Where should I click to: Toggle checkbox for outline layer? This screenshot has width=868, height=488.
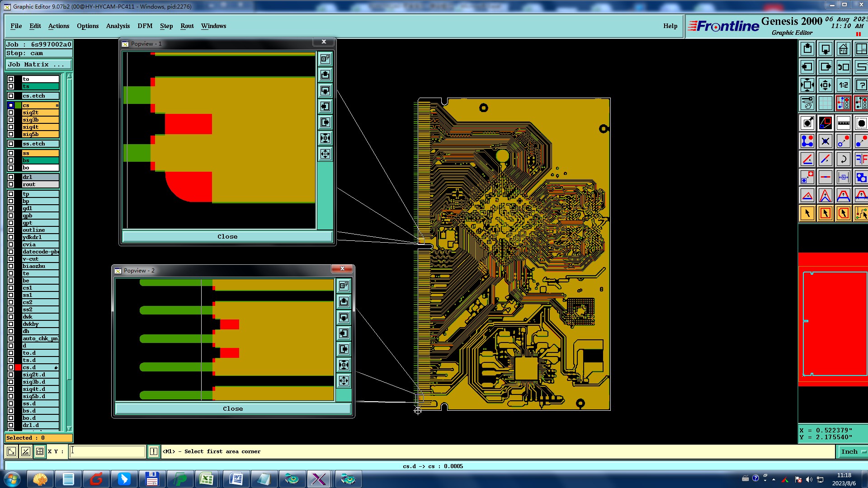(11, 230)
